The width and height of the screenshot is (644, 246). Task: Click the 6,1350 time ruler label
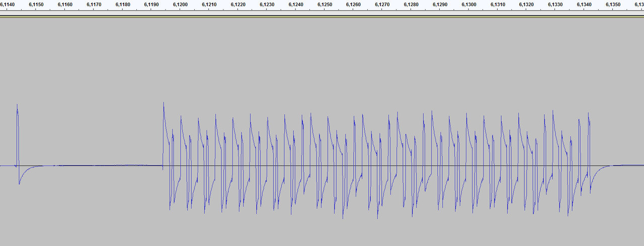coord(614,5)
